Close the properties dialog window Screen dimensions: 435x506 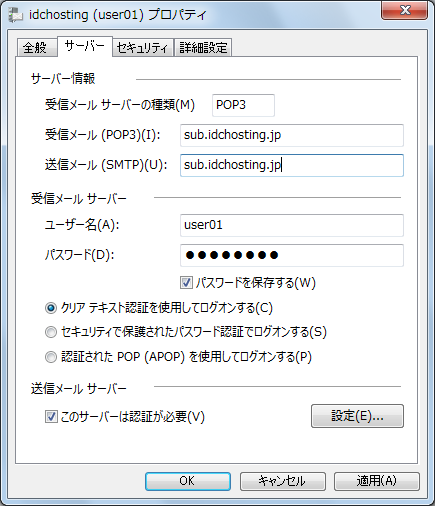405,10
